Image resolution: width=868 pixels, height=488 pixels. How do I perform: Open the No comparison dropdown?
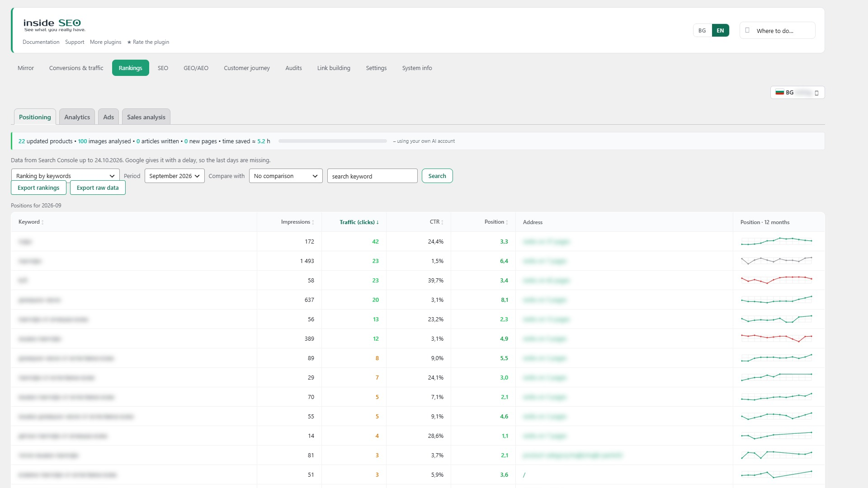coord(286,176)
